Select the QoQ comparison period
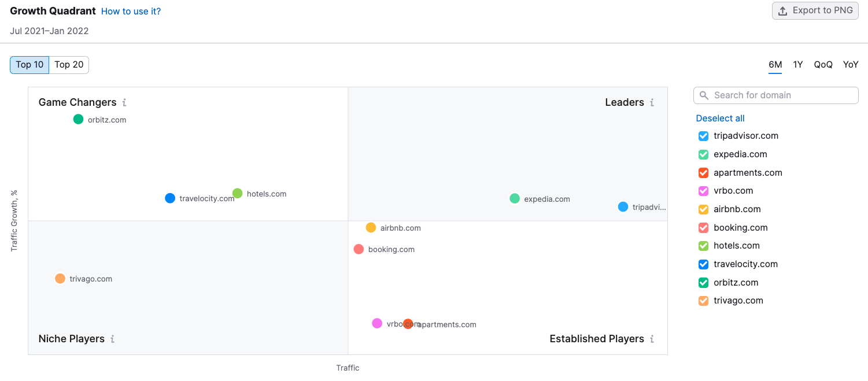 pyautogui.click(x=823, y=65)
